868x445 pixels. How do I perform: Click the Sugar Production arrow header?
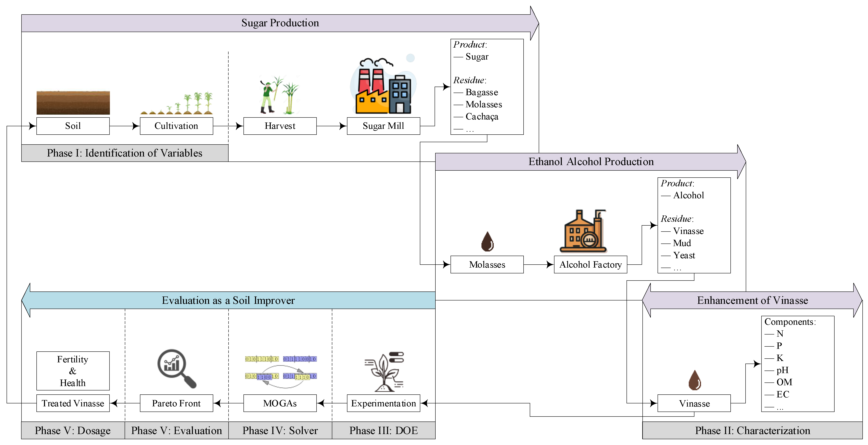click(280, 23)
